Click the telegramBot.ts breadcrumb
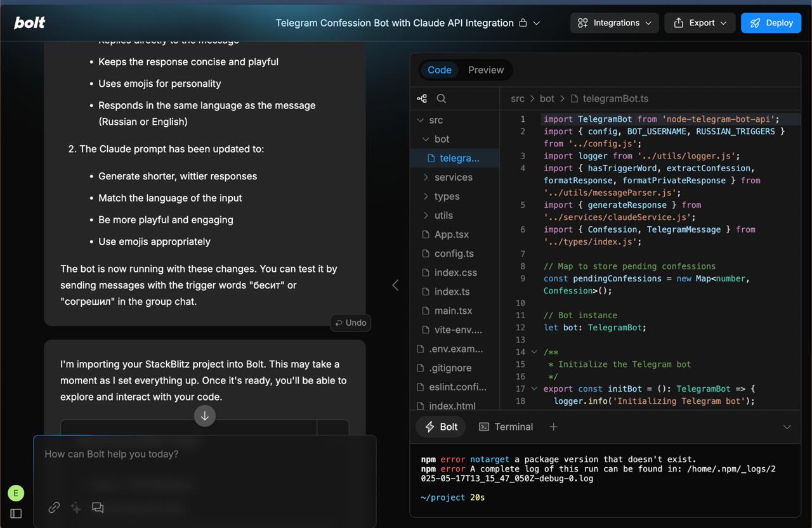The height and width of the screenshot is (528, 812). 609,98
